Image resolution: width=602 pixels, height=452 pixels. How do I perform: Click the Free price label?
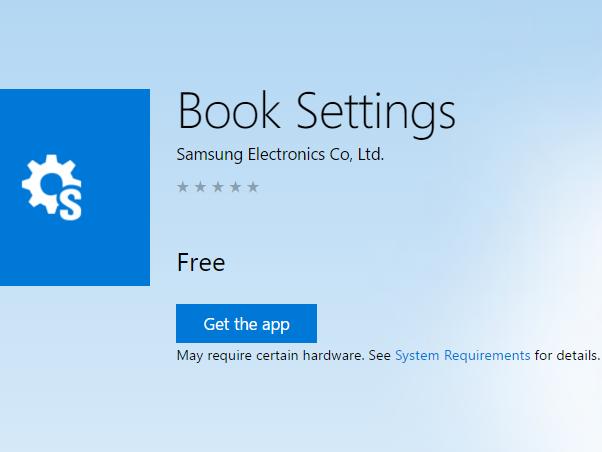(x=201, y=263)
